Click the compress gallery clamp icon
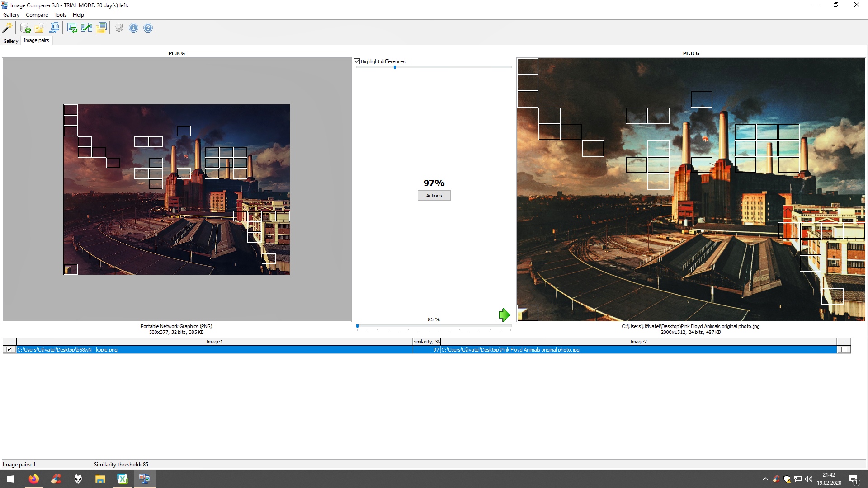Screen dimensions: 868x488 pyautogui.click(x=54, y=28)
